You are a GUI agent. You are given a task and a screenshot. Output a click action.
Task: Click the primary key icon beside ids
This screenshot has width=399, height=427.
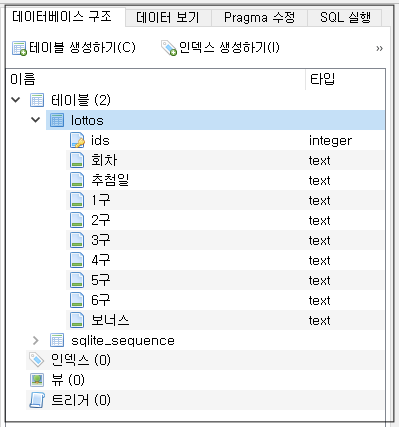pyautogui.click(x=77, y=140)
